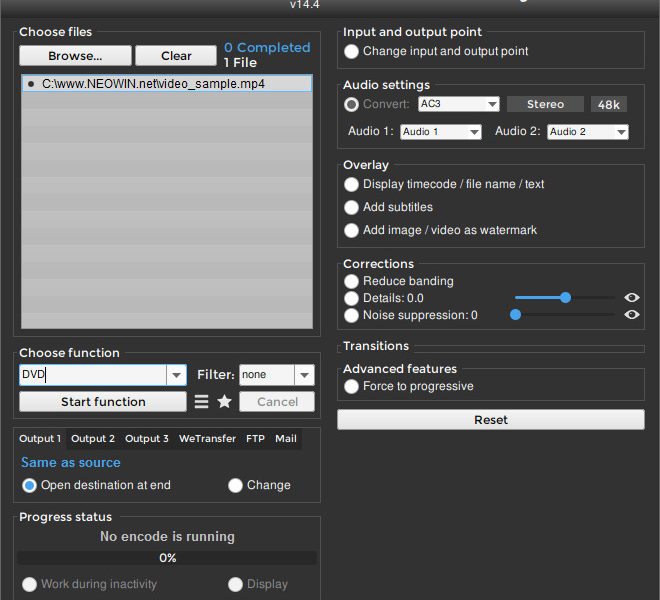This screenshot has height=600, width=660.
Task: Toggle Reduce banding correction
Action: tap(352, 281)
